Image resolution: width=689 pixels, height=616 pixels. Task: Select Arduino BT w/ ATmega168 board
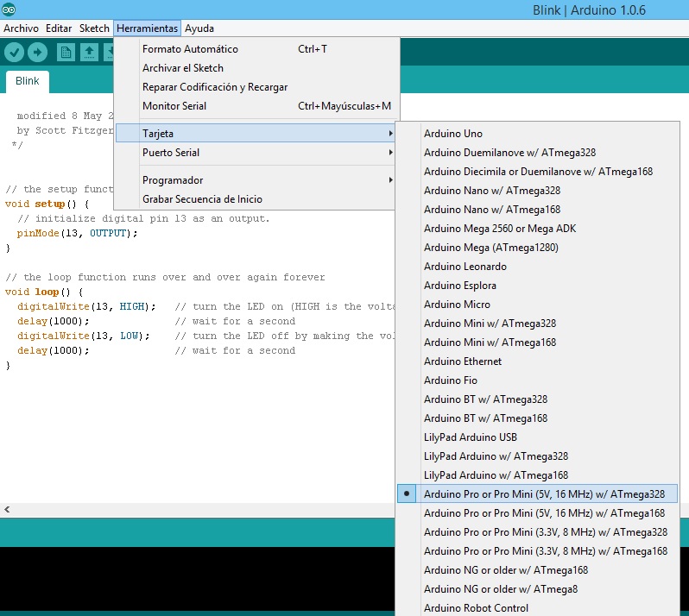[537, 418]
